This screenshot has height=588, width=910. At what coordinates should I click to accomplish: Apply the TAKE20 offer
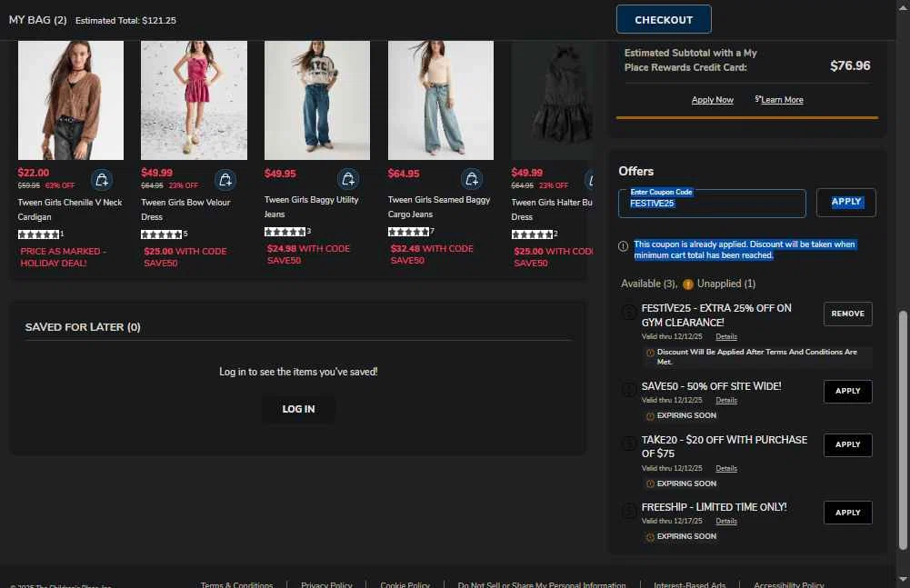(x=848, y=444)
